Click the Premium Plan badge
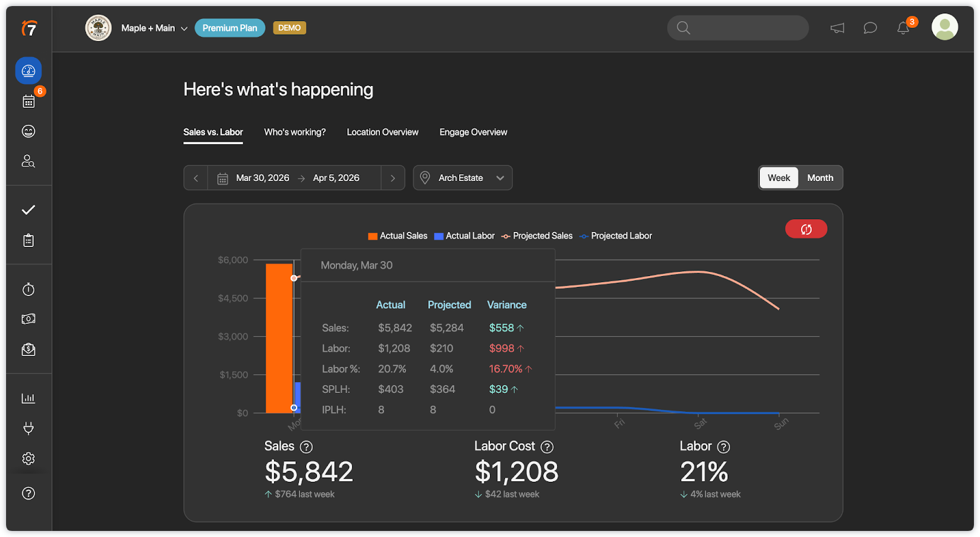Viewport: 980px width, 537px height. coord(230,28)
